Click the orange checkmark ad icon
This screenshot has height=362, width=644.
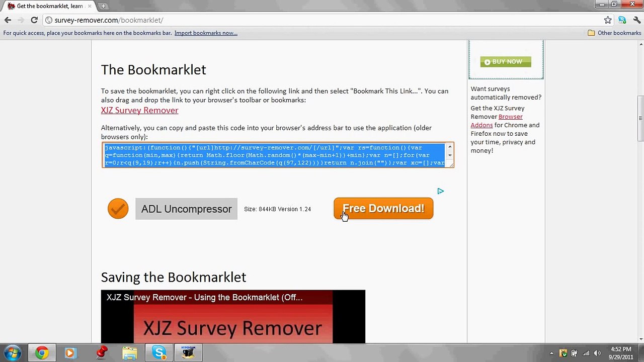[118, 209]
